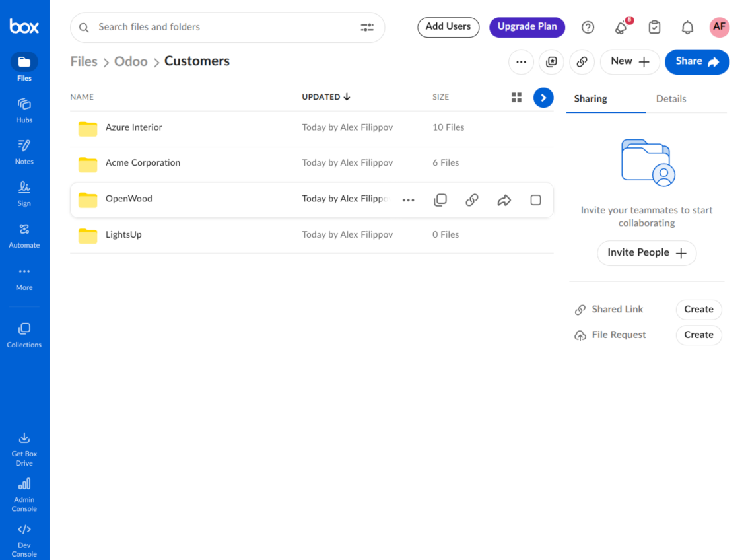
Task: Sort by the Size column
Action: click(440, 97)
